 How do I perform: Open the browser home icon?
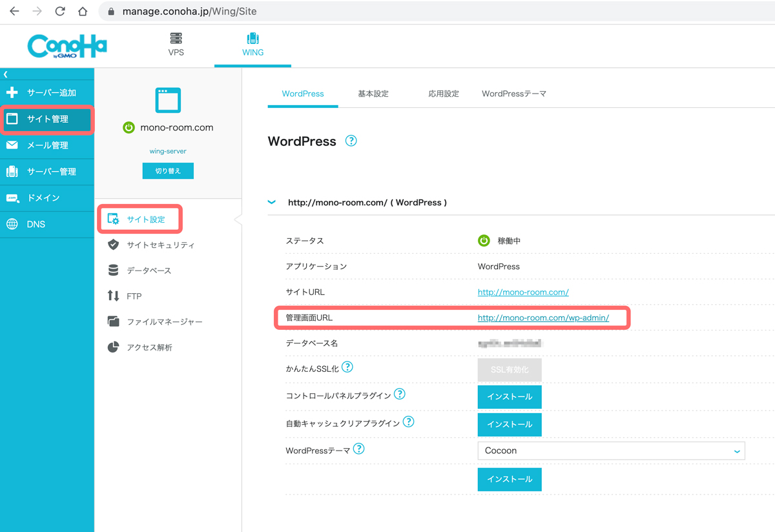83,12
